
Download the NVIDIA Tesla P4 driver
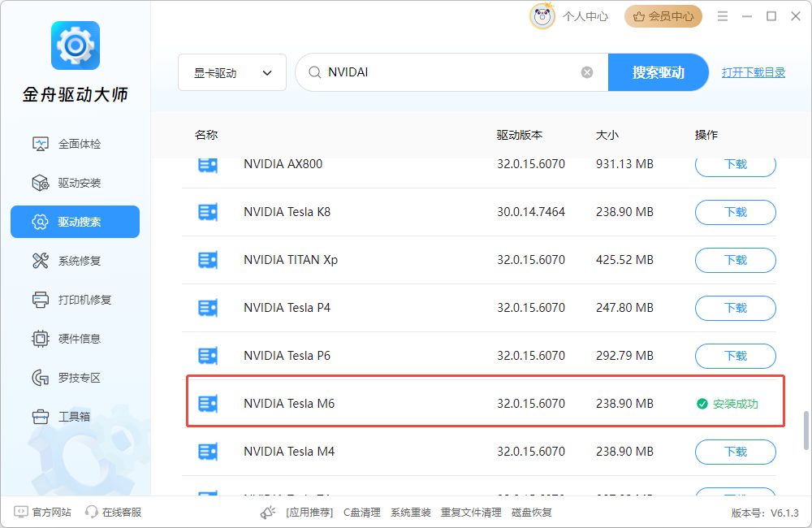[736, 309]
